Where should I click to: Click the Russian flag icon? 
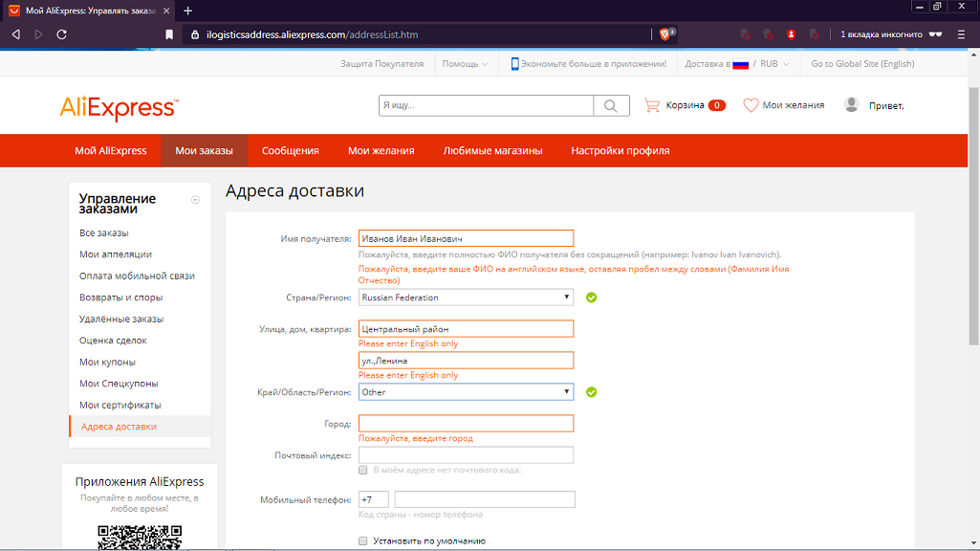[741, 64]
